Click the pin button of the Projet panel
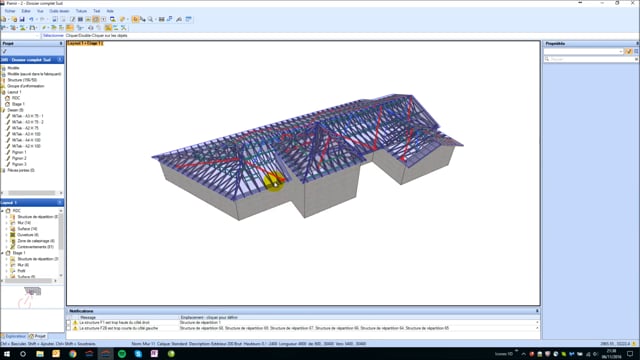This screenshot has height=360, width=640. 61,43
